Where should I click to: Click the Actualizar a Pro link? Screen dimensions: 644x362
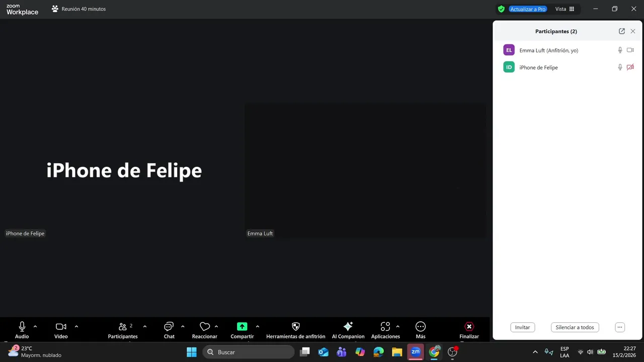[528, 9]
